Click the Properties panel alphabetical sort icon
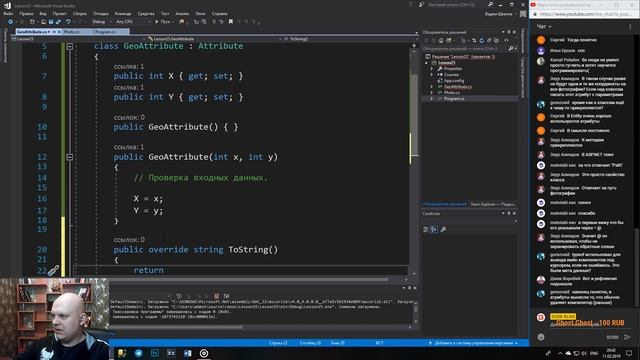640x360 pixels. pyautogui.click(x=434, y=229)
